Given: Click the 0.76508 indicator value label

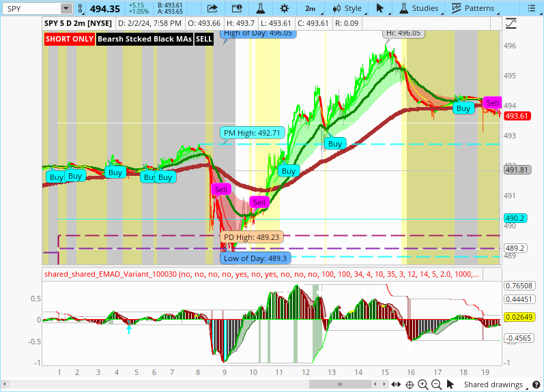Looking at the screenshot, I should tap(519, 286).
